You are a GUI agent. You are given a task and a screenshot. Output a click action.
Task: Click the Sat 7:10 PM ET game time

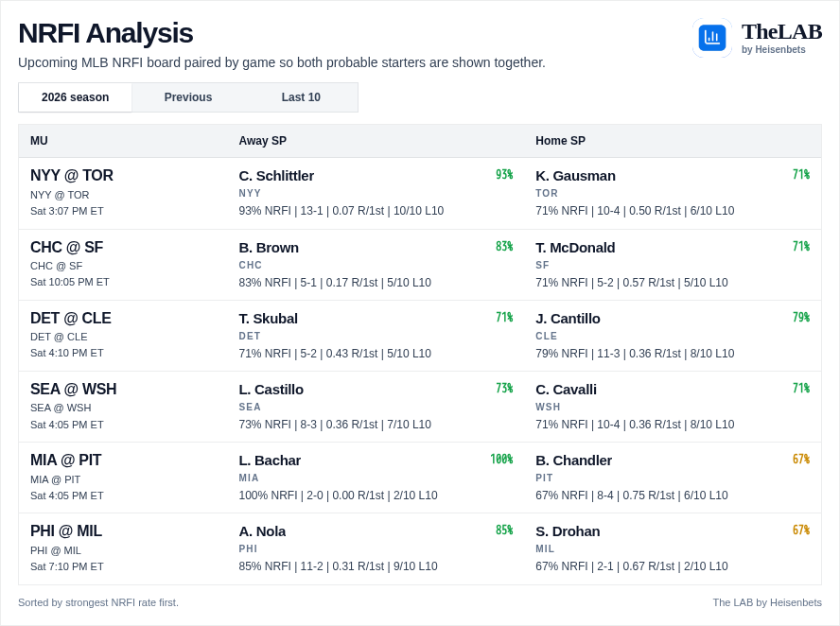pos(67,566)
